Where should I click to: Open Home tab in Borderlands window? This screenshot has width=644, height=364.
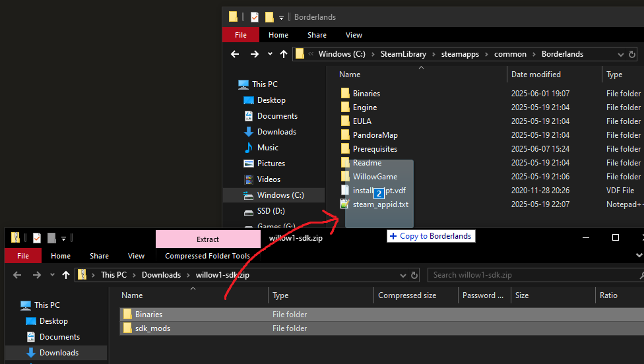pos(278,35)
